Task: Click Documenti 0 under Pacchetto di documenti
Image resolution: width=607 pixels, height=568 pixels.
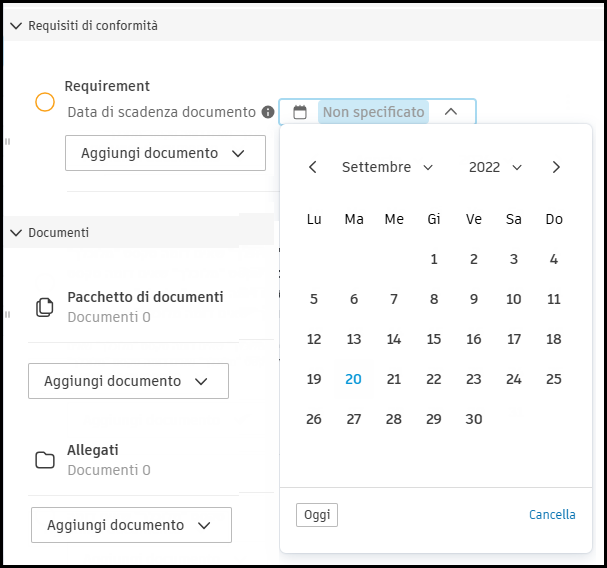Action: (x=109, y=317)
